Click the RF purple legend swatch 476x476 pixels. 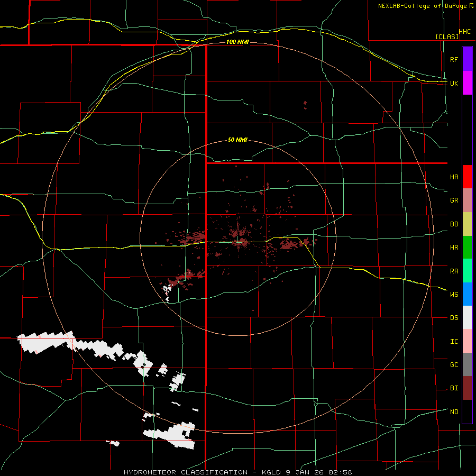click(467, 59)
